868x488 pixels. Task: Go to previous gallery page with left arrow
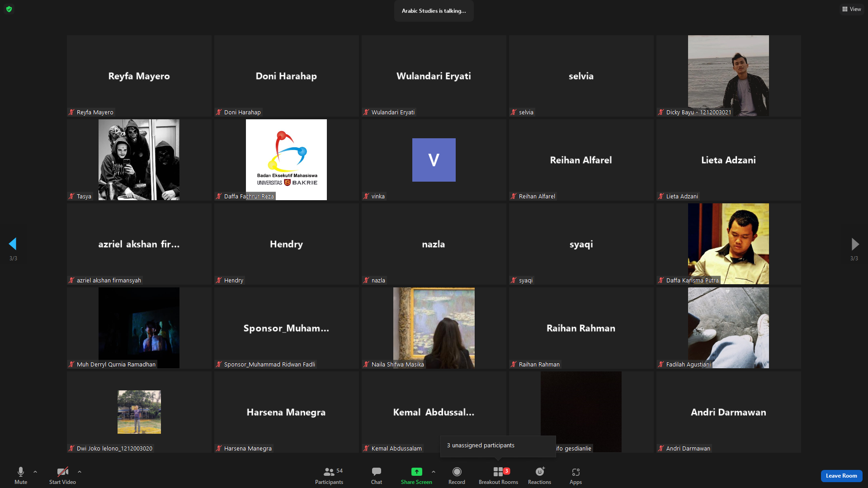click(x=13, y=244)
